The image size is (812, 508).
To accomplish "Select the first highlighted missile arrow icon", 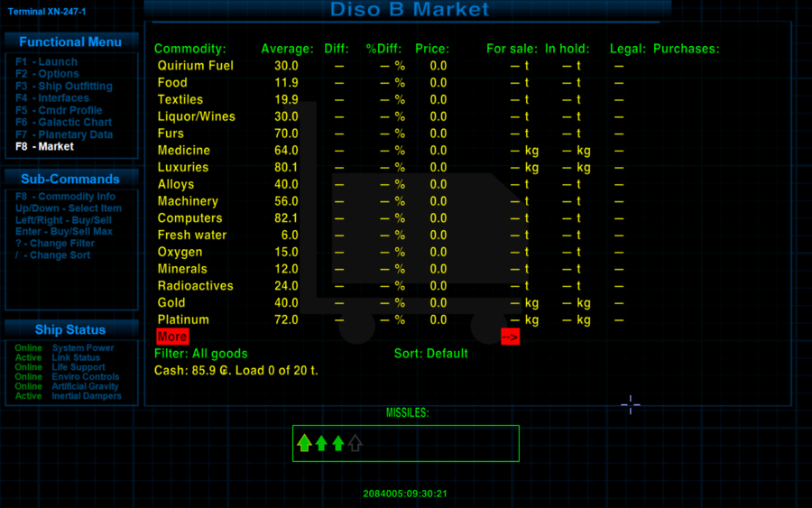I will pyautogui.click(x=304, y=443).
